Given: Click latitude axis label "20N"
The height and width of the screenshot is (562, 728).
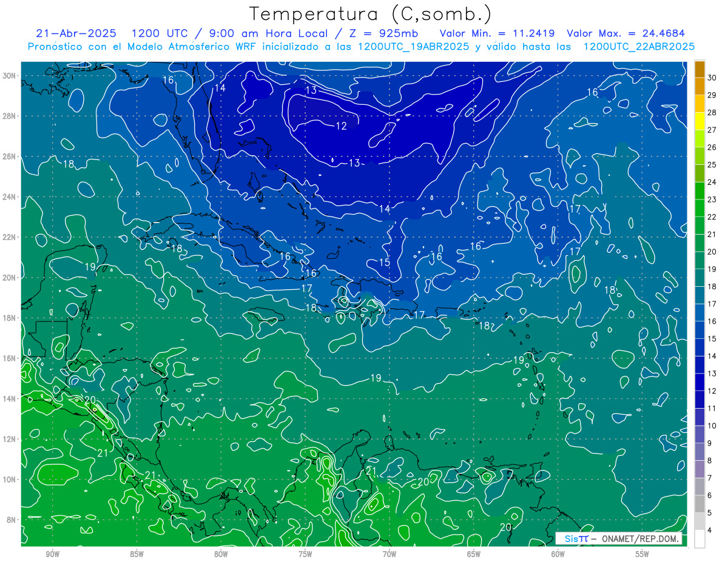Looking at the screenshot, I should coord(8,278).
